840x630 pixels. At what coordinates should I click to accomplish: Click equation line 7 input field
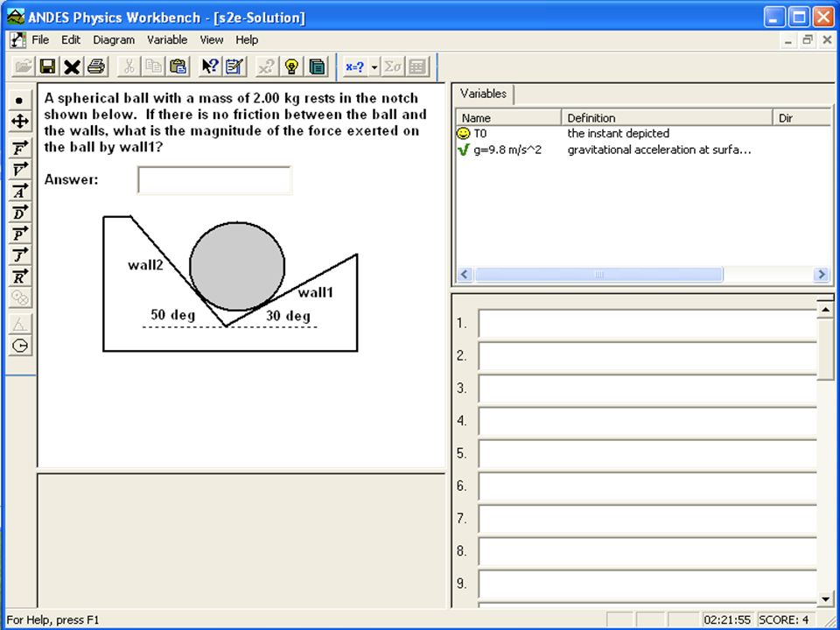coord(647,519)
